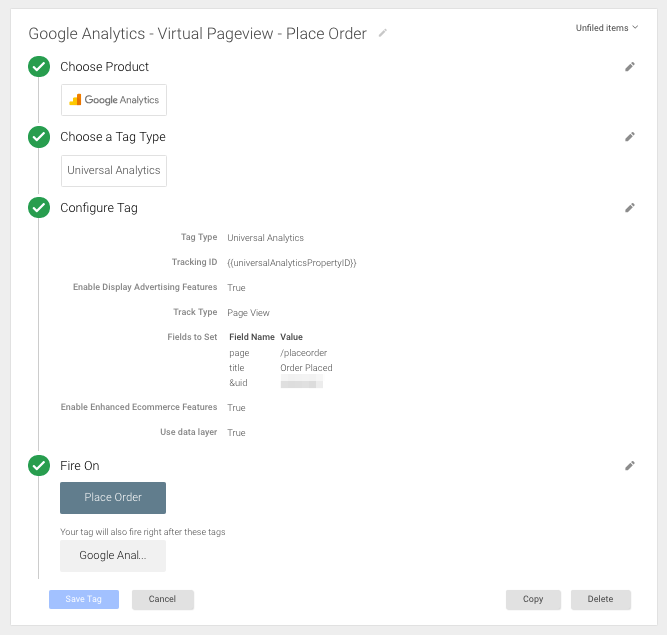Click the 'Value' column header
This screenshot has width=667, height=635.
tap(291, 337)
